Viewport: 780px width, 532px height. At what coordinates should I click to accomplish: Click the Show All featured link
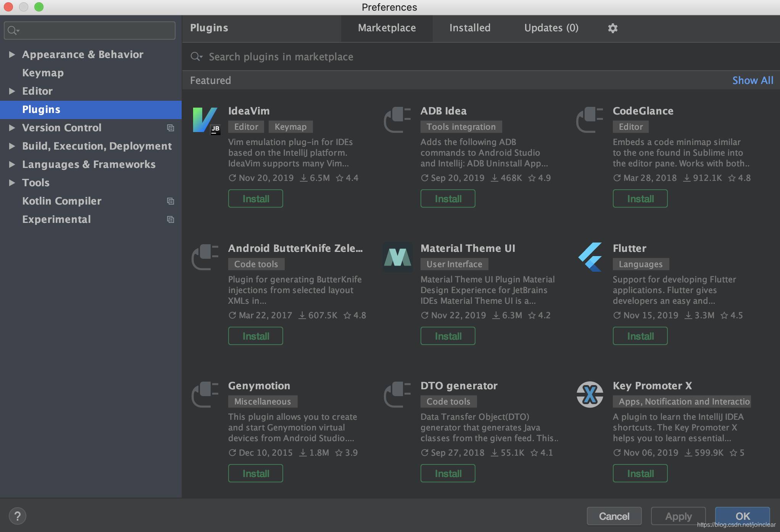coord(753,81)
